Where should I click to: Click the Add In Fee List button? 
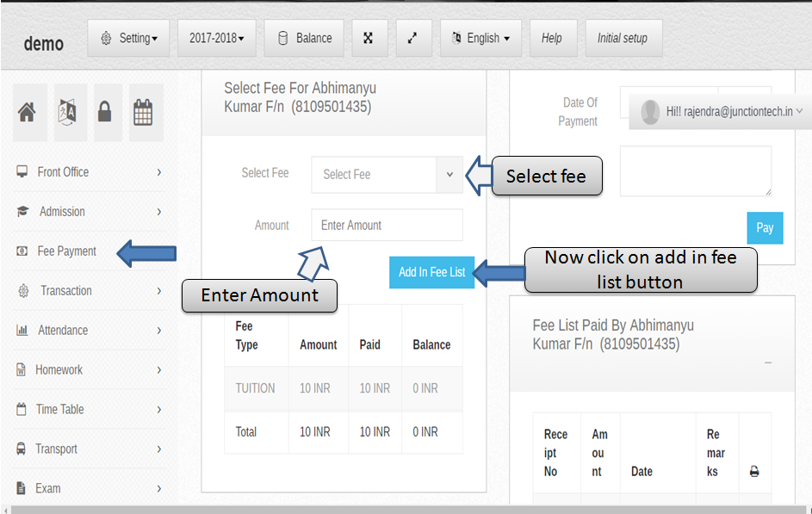click(x=431, y=272)
